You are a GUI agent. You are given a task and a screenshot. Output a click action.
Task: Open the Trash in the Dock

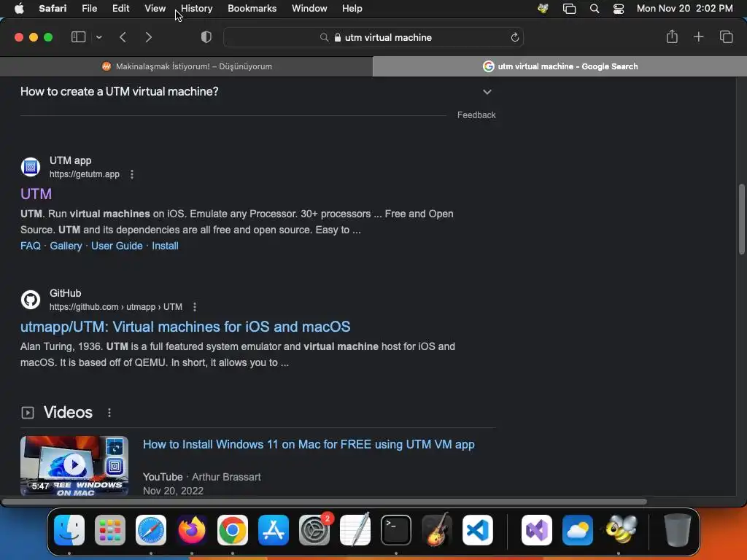678,530
